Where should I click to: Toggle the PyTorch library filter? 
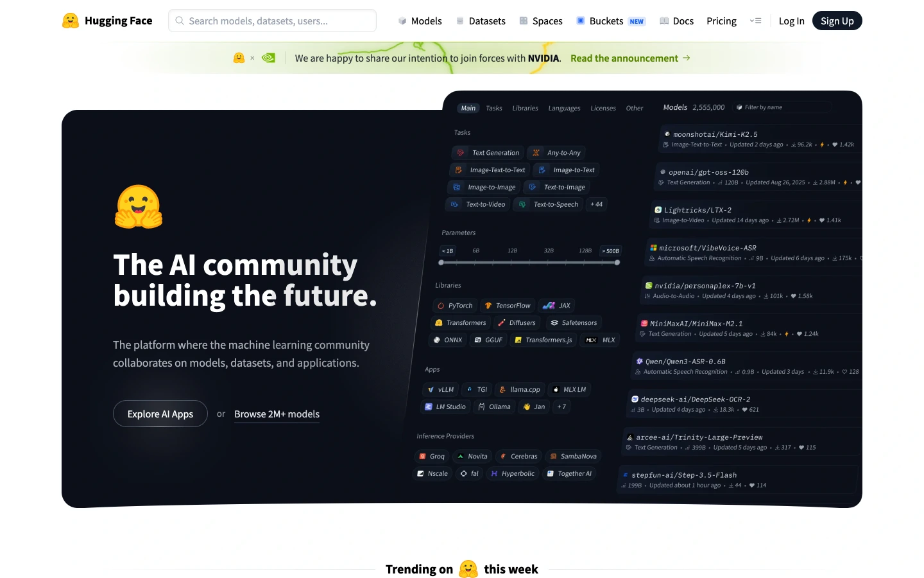pos(455,306)
